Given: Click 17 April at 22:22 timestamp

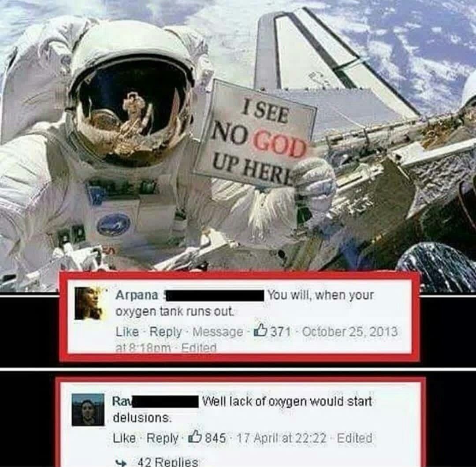Looking at the screenshot, I should 281,438.
